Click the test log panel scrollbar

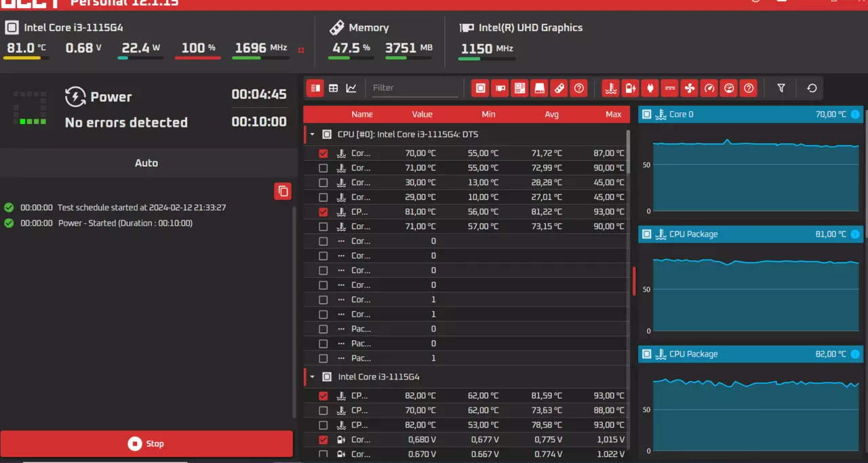pyautogui.click(x=294, y=312)
